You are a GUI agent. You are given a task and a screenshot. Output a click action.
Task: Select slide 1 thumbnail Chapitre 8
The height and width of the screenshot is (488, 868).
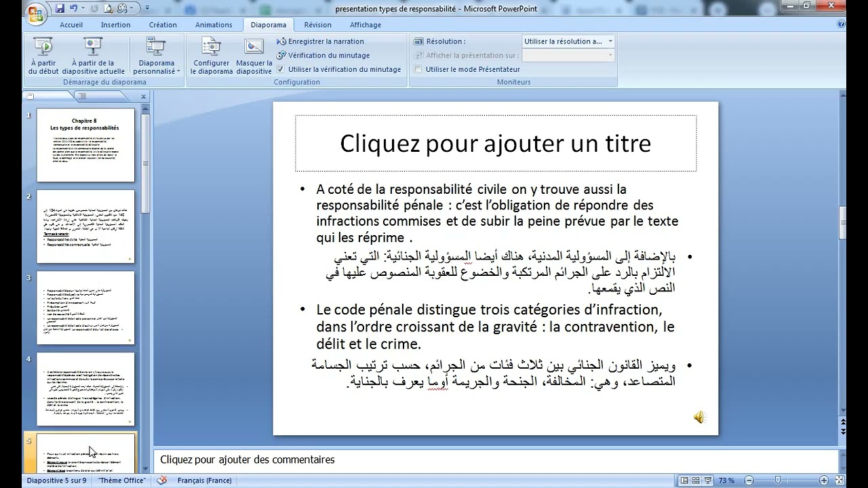click(85, 145)
